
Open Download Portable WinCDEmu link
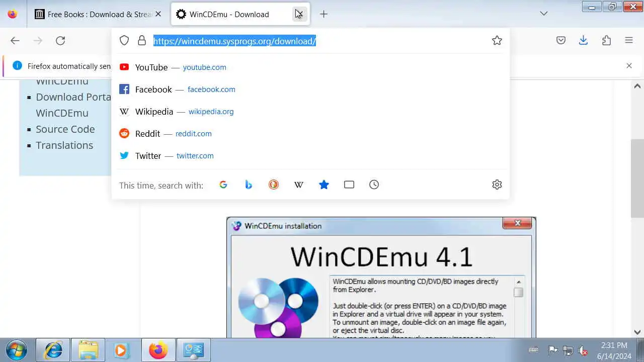point(73,105)
